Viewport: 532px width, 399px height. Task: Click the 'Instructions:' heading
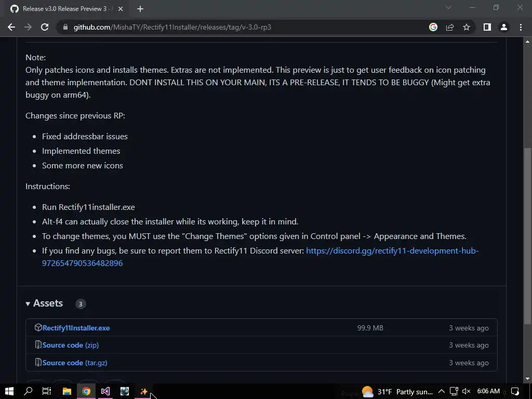coord(48,187)
